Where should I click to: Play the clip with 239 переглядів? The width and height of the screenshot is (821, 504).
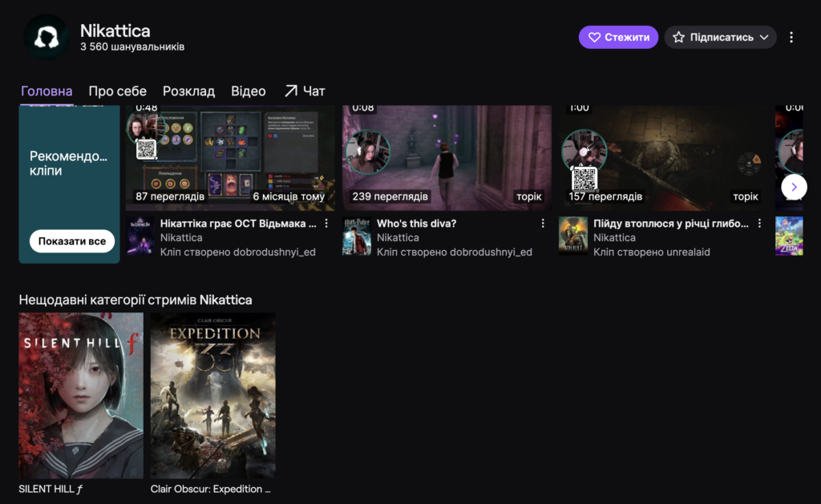point(447,157)
